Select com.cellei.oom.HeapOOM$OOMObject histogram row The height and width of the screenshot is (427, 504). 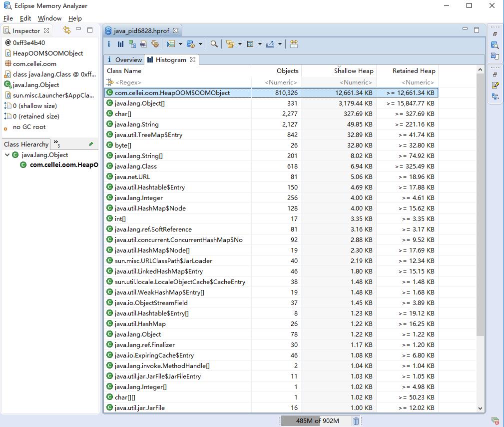pos(271,92)
